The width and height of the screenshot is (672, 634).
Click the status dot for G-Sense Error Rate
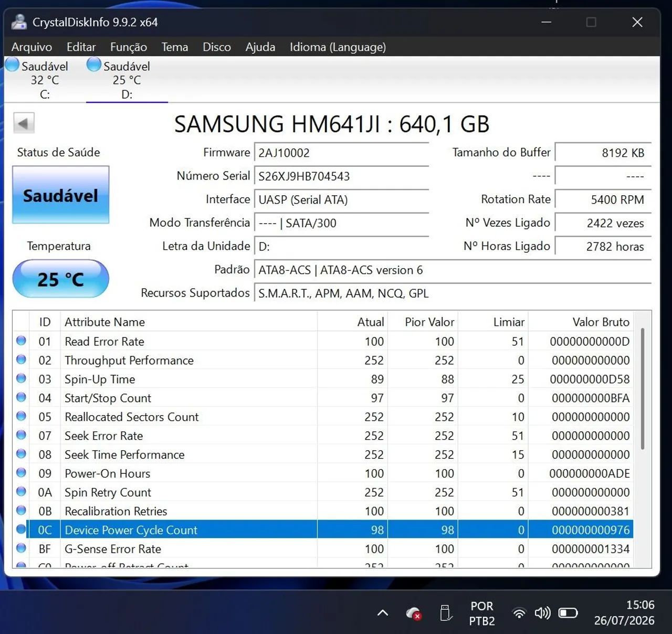[x=21, y=548]
